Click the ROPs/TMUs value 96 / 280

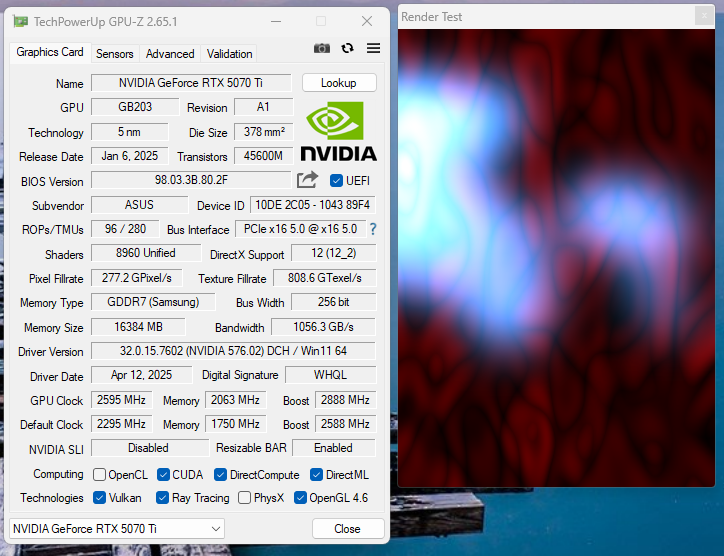[125, 229]
